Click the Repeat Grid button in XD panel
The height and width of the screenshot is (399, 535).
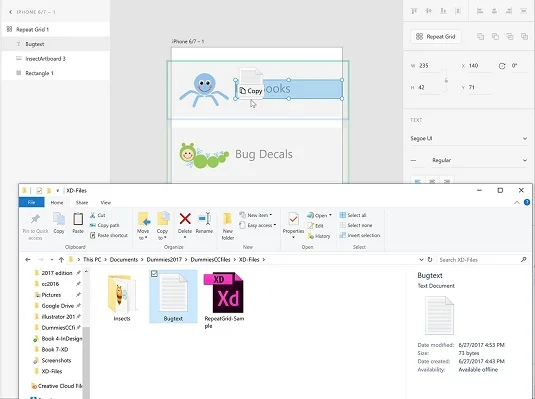click(435, 37)
